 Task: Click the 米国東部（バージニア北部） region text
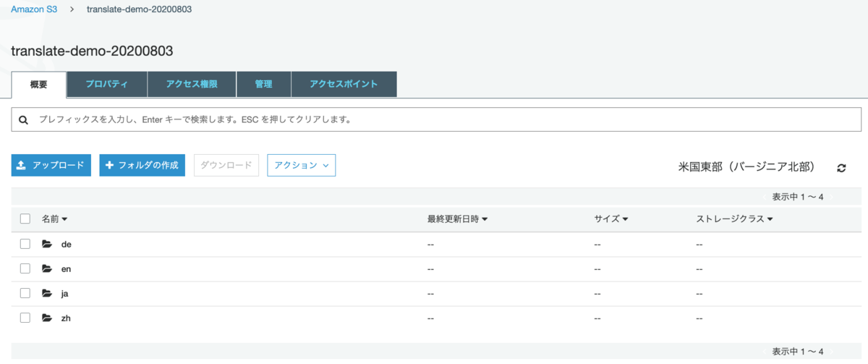[747, 167]
